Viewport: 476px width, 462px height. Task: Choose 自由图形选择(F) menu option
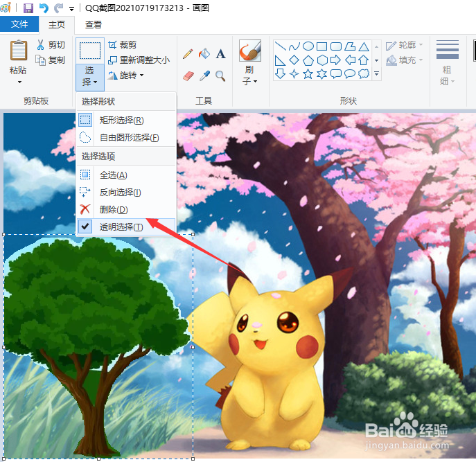click(x=126, y=138)
